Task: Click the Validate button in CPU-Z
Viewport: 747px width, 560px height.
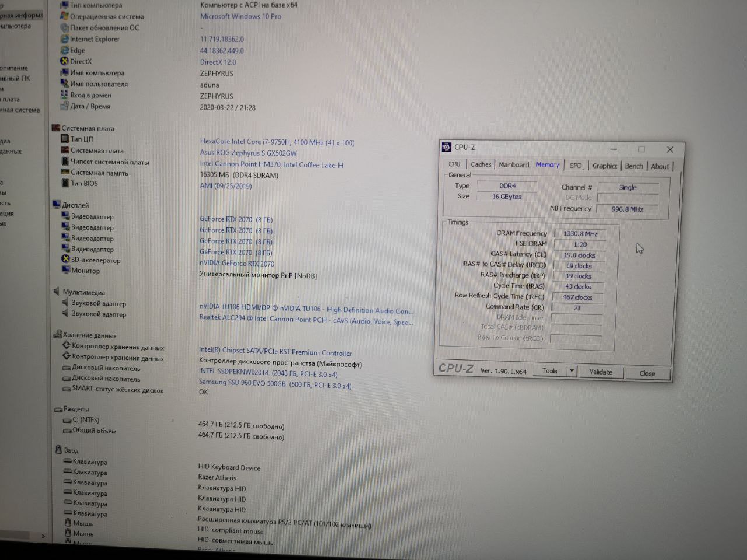Action: pos(601,372)
